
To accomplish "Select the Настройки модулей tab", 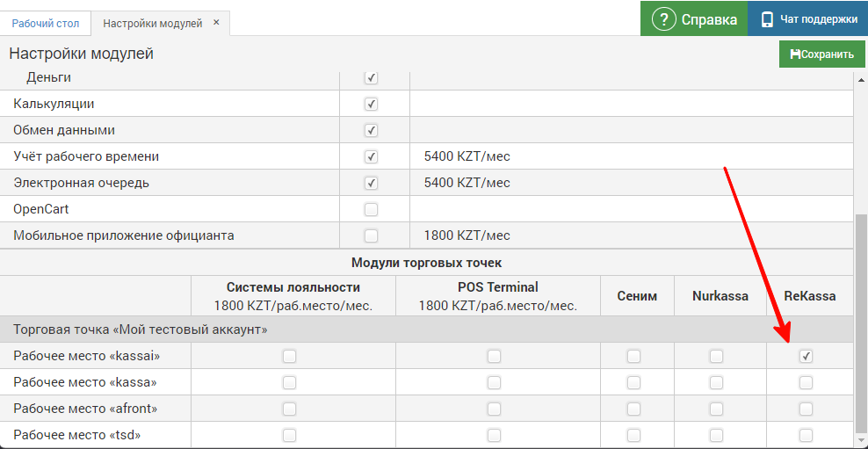I will [152, 23].
